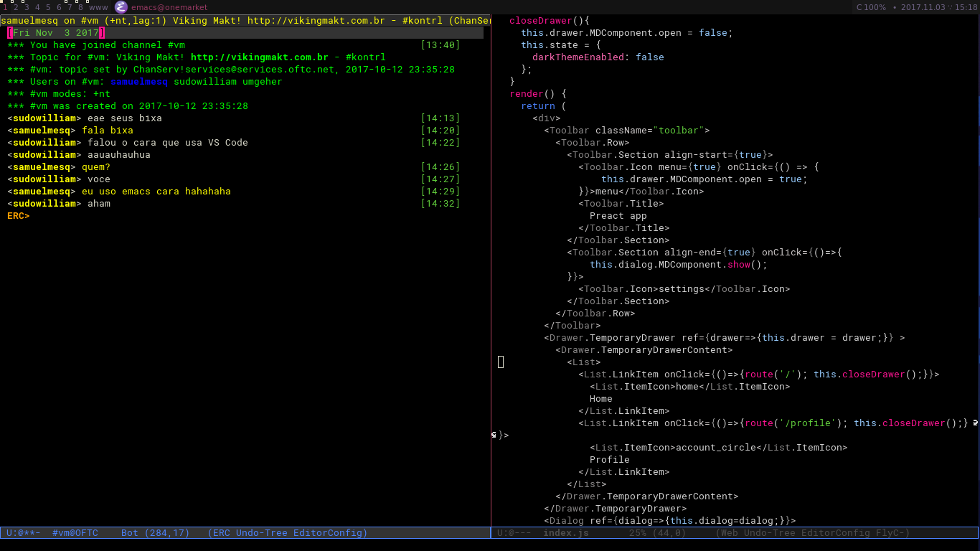Image resolution: width=980 pixels, height=551 pixels.
Task: Open the vikingmakt.com.br link in topic line
Action: click(260, 57)
